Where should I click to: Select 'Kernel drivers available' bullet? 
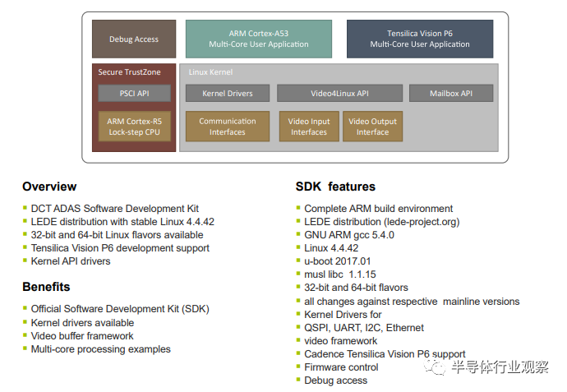coord(82,323)
